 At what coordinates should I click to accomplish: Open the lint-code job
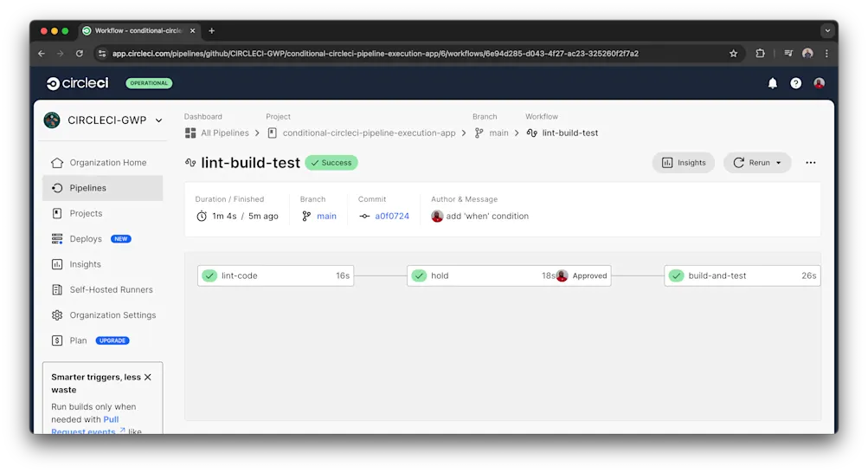(276, 275)
